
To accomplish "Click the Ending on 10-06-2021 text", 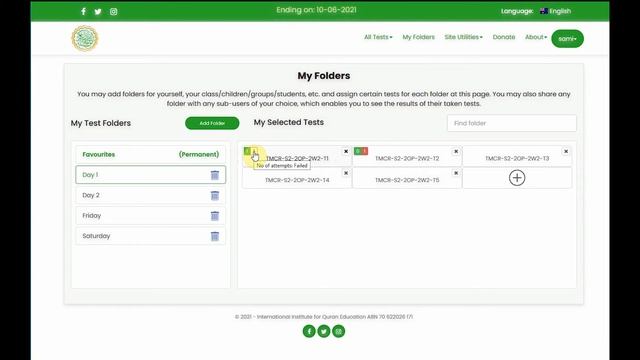I will [x=316, y=10].
